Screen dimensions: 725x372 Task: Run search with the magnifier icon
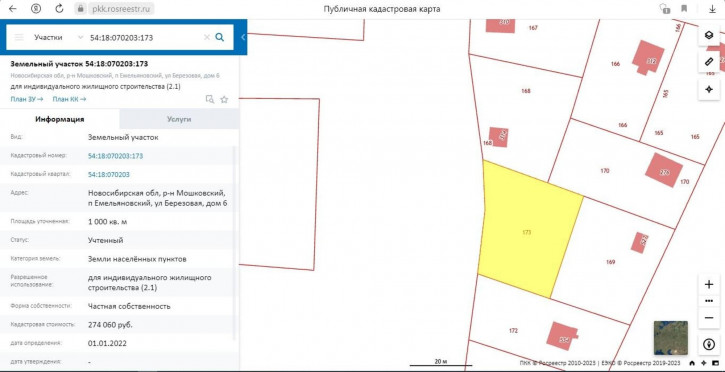[220, 37]
